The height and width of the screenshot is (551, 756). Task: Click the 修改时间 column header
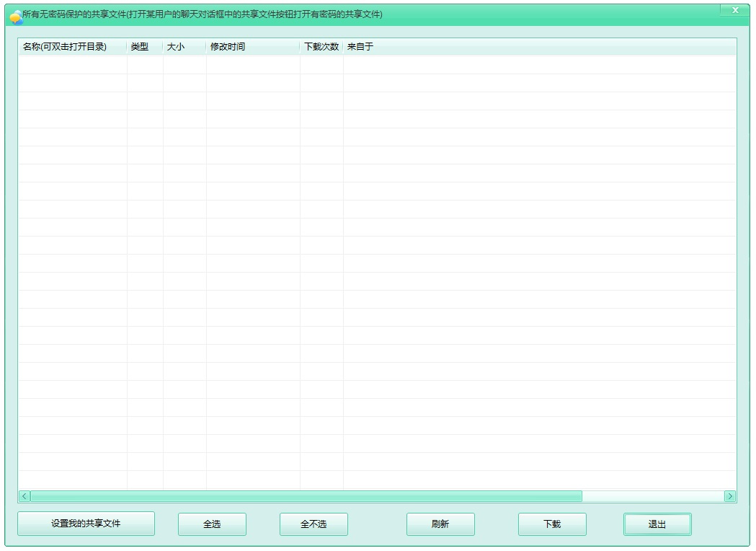pos(228,45)
